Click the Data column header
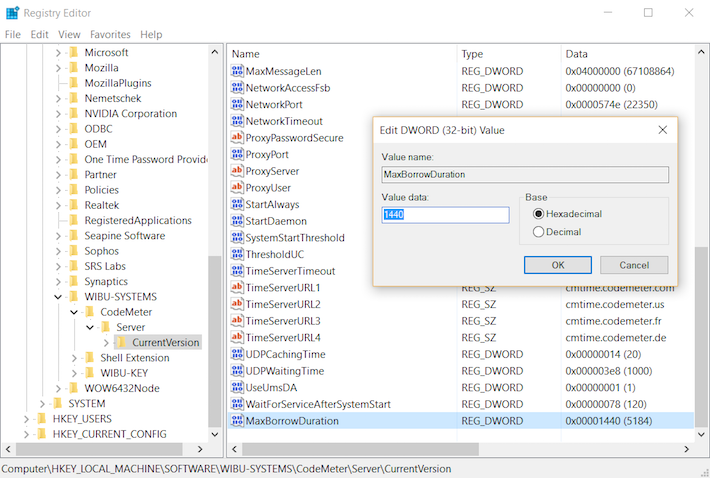The height and width of the screenshot is (478, 710). [x=628, y=54]
